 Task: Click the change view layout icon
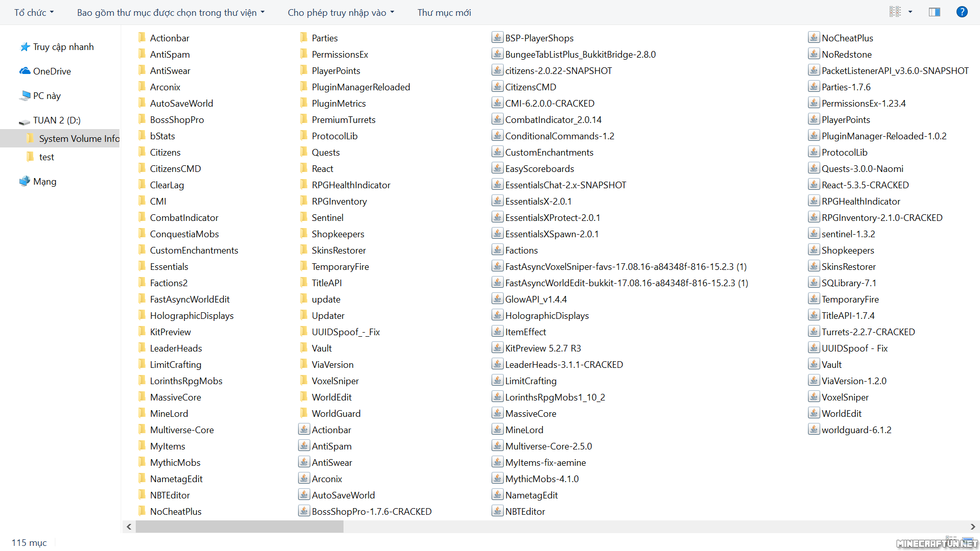click(895, 12)
